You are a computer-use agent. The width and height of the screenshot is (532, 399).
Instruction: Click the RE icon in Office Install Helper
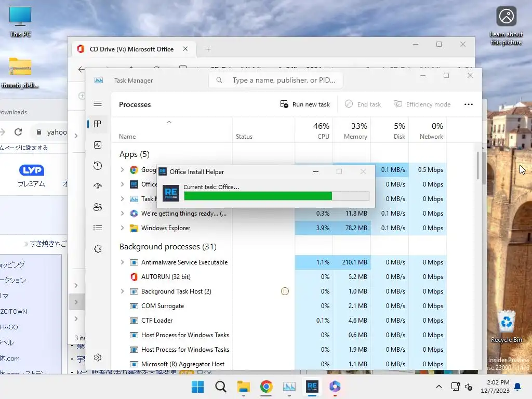click(170, 193)
